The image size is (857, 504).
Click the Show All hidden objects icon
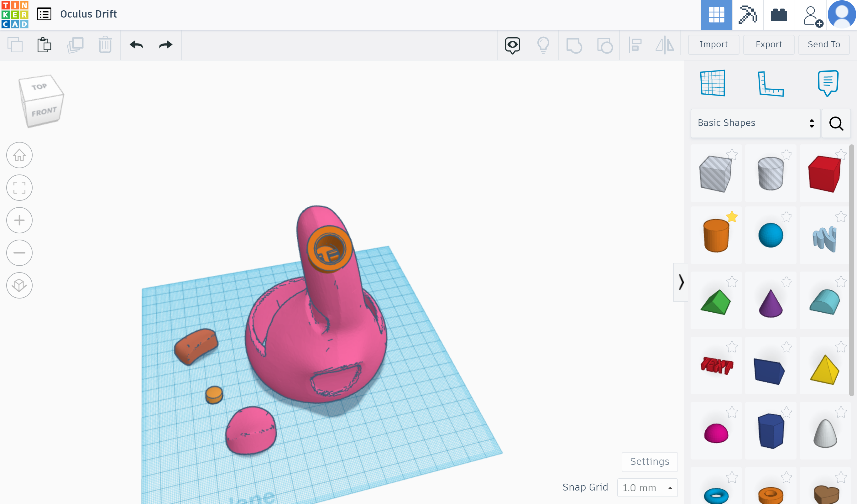click(x=543, y=44)
